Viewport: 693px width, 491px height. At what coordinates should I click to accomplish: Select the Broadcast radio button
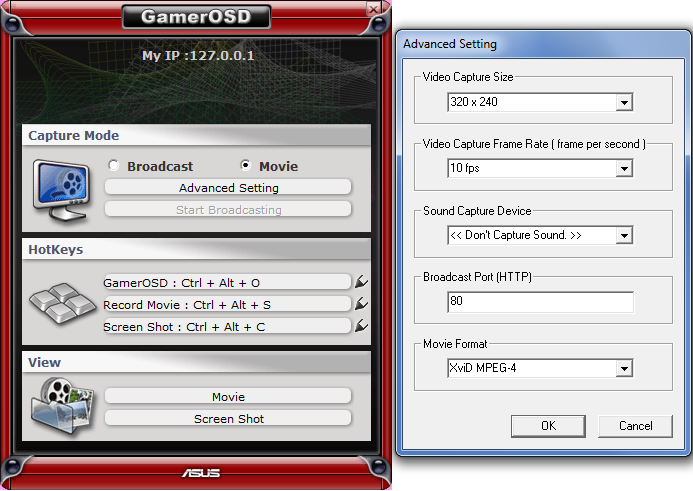click(x=114, y=166)
